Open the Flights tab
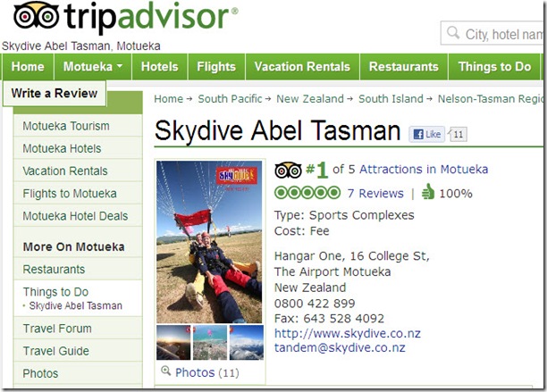The width and height of the screenshot is (547, 392). [x=216, y=67]
